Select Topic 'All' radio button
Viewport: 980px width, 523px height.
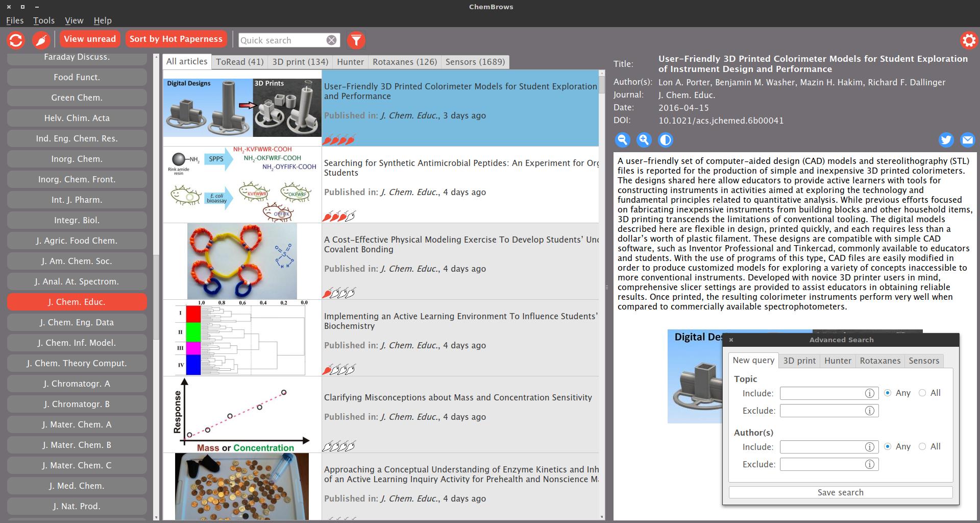tap(922, 393)
